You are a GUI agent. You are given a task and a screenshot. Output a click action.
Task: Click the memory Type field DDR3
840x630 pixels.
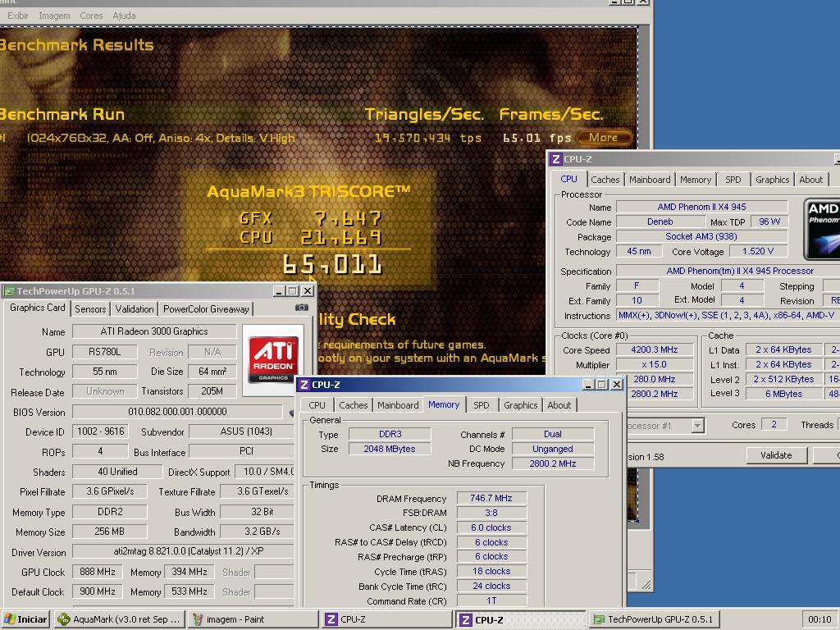[390, 434]
